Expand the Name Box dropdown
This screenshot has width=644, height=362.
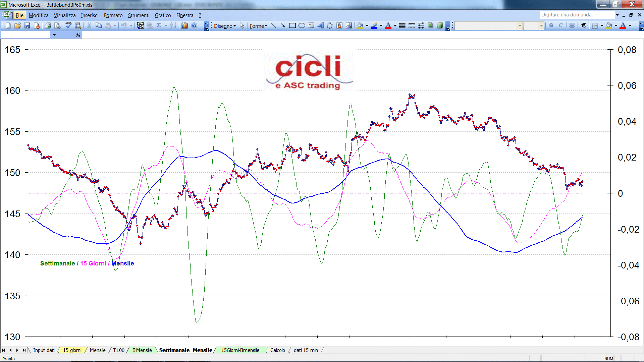(x=54, y=35)
